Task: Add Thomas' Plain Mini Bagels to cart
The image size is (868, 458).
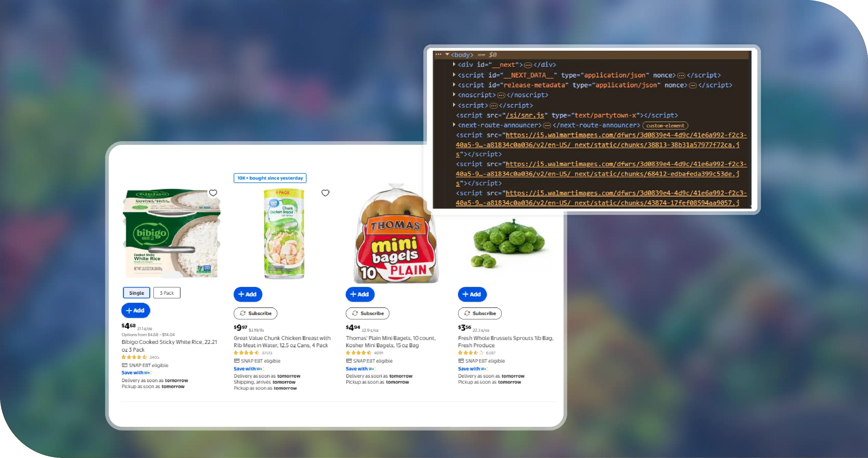Action: (x=360, y=294)
